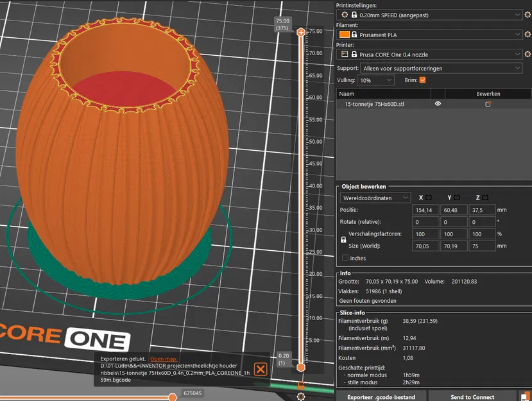Click the 75.00 (375) layer height label
This screenshot has height=401, width=532.
click(282, 24)
